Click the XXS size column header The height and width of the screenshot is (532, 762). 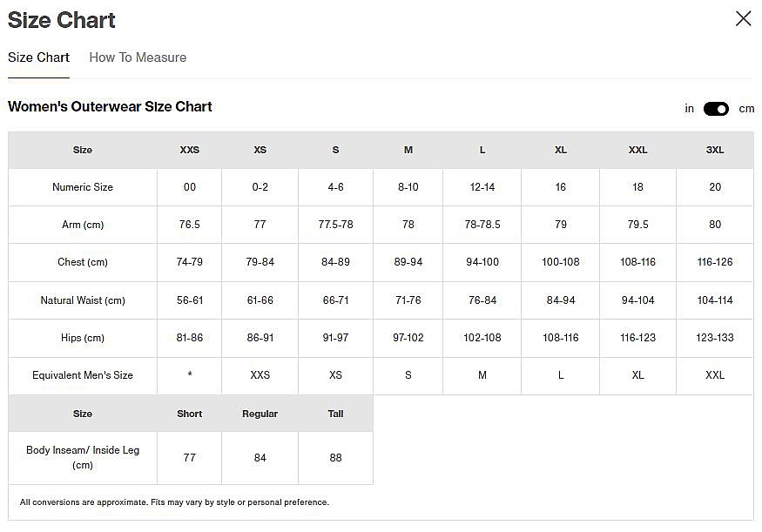(189, 150)
